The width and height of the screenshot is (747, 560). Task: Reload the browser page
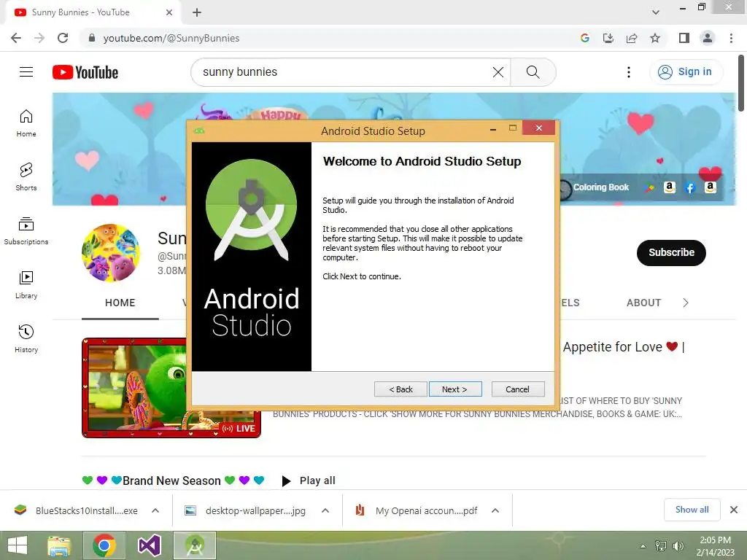coord(63,38)
